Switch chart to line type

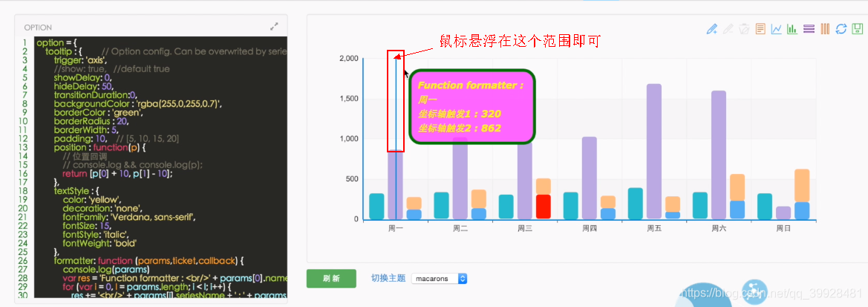777,28
